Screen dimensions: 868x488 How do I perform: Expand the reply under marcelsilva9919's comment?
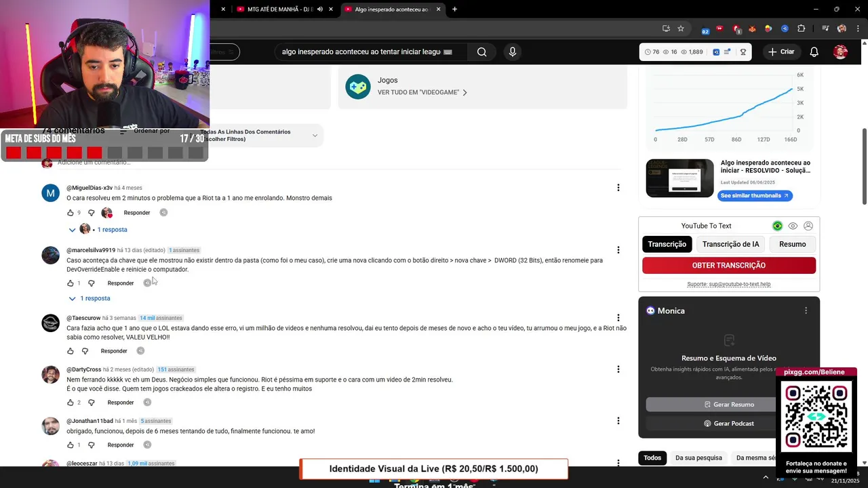click(x=90, y=298)
